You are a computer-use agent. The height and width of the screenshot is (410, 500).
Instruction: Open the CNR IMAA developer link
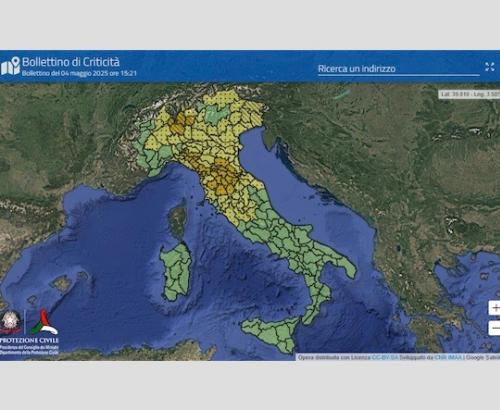pyautogui.click(x=448, y=357)
